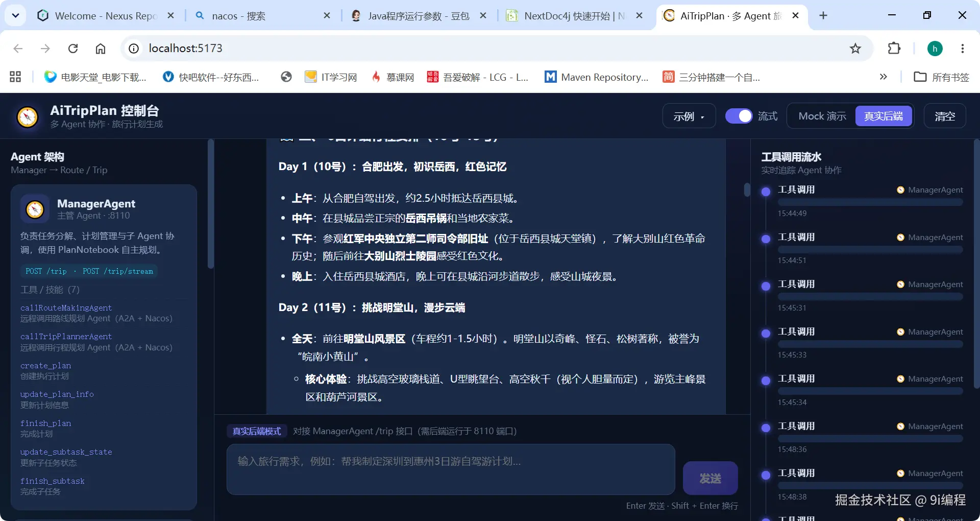The image size is (980, 521).
Task: Open the 吾爱破解 bookmark
Action: click(x=478, y=77)
